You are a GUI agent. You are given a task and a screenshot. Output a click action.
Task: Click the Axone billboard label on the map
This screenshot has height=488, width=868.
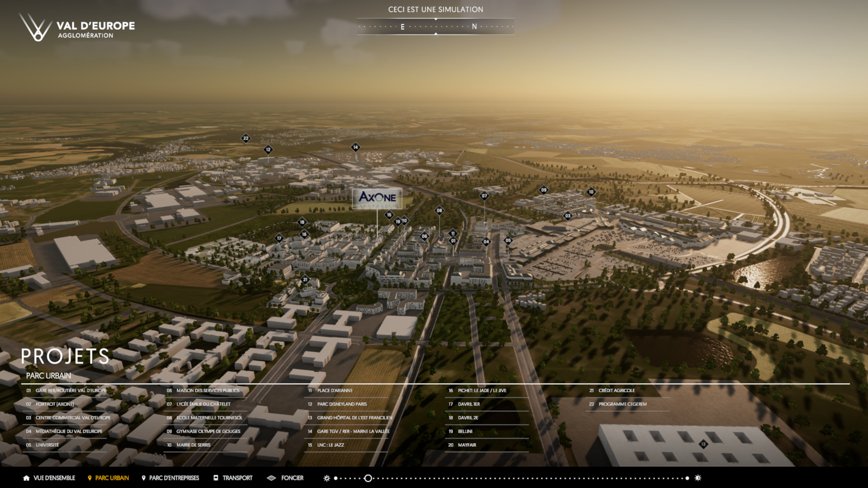[377, 198]
